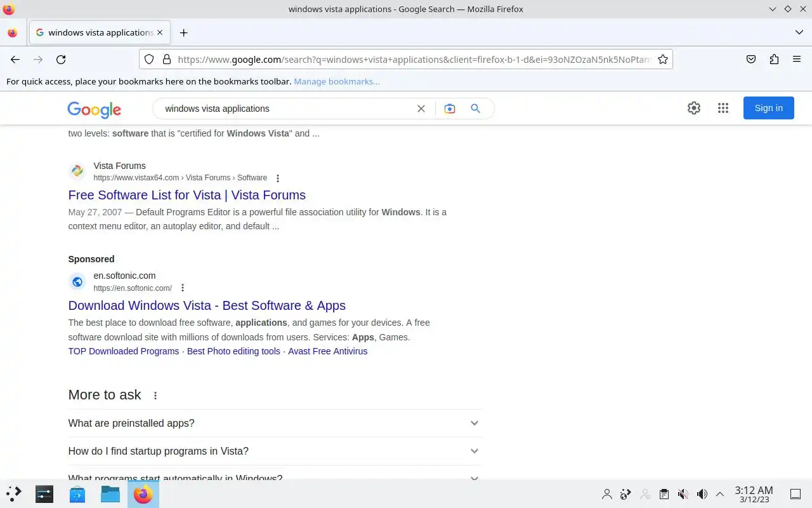Submit search with magnifier icon
Image resolution: width=812 pixels, height=508 pixels.
475,109
